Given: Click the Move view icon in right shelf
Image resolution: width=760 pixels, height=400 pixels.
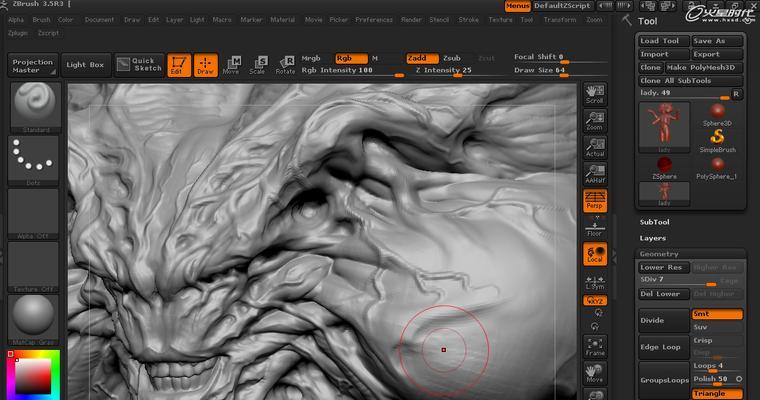Looking at the screenshot, I should pyautogui.click(x=595, y=373).
